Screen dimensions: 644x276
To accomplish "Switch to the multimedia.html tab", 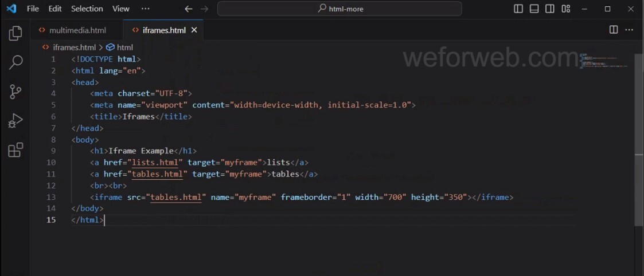I will tap(77, 30).
